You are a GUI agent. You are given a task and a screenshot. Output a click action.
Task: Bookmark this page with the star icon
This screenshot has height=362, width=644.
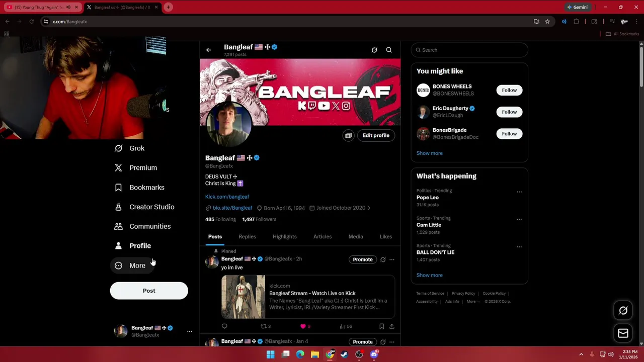[547, 22]
